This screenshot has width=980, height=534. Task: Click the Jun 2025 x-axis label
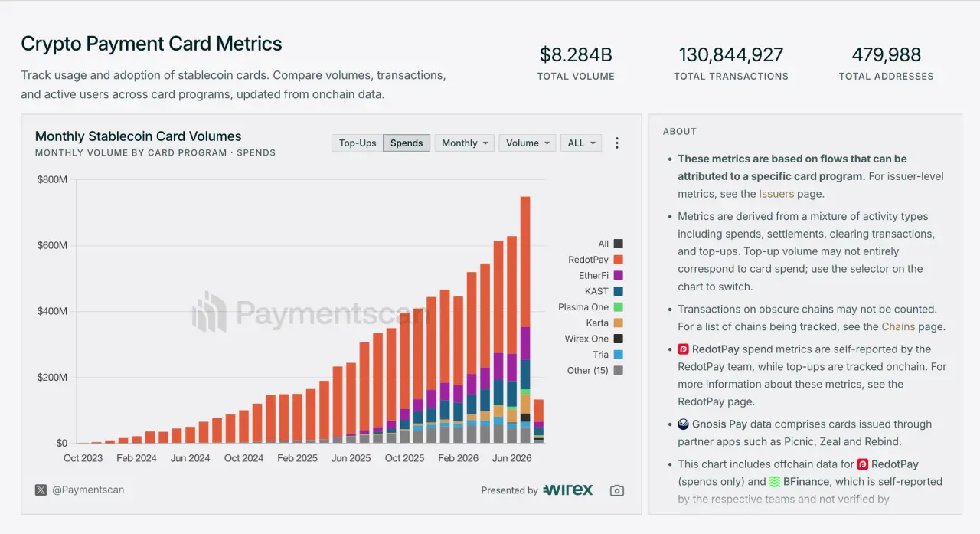pos(351,458)
